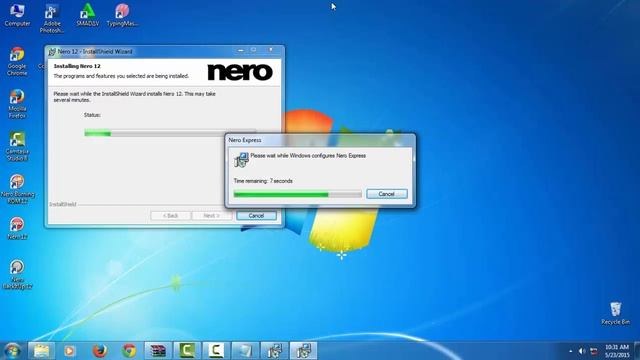
Task: Show hidden system tray icons arrow
Action: pyautogui.click(x=571, y=351)
